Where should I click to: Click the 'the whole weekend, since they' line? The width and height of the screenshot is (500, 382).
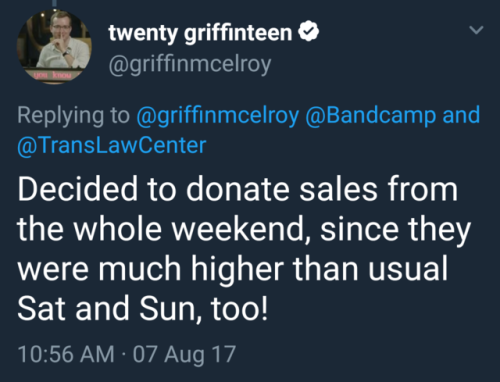pyautogui.click(x=244, y=230)
